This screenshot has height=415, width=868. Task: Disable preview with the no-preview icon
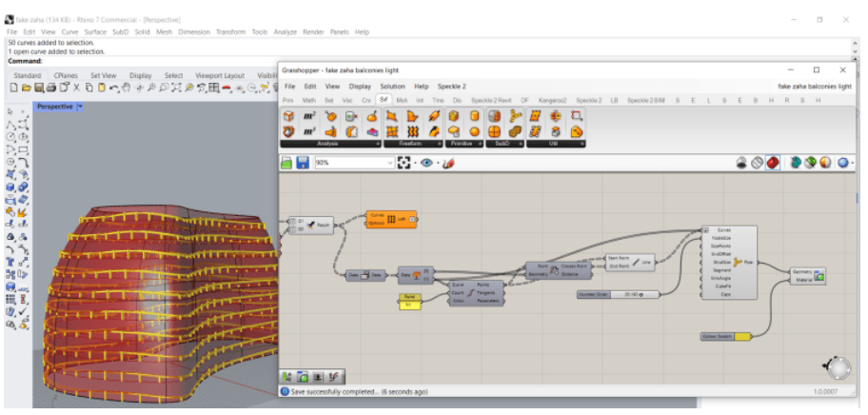pos(742,163)
